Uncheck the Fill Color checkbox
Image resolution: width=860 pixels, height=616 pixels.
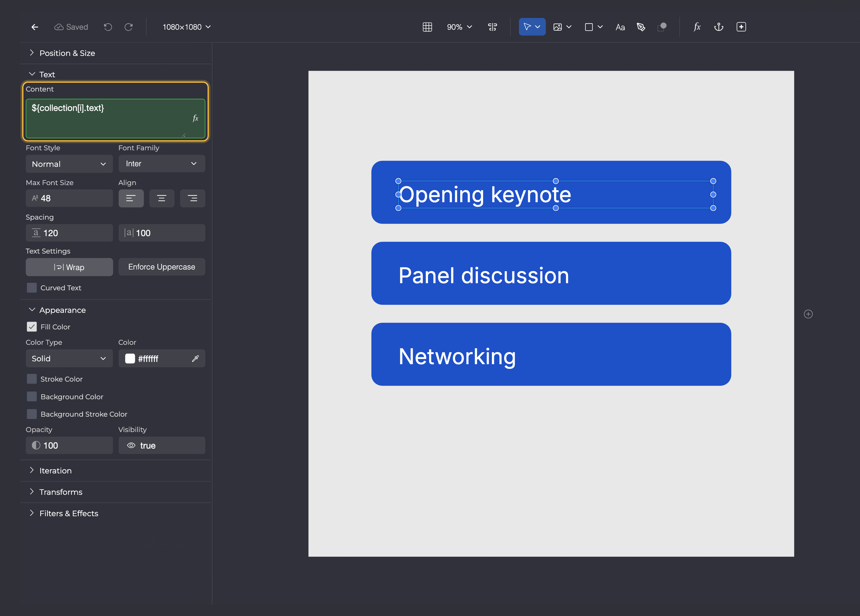[32, 327]
